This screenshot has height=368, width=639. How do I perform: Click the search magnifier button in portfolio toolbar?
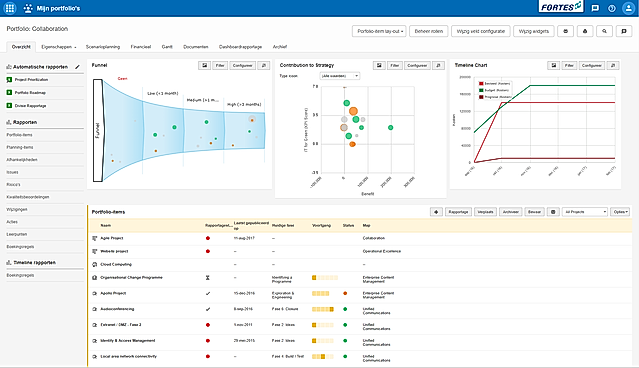click(x=604, y=31)
